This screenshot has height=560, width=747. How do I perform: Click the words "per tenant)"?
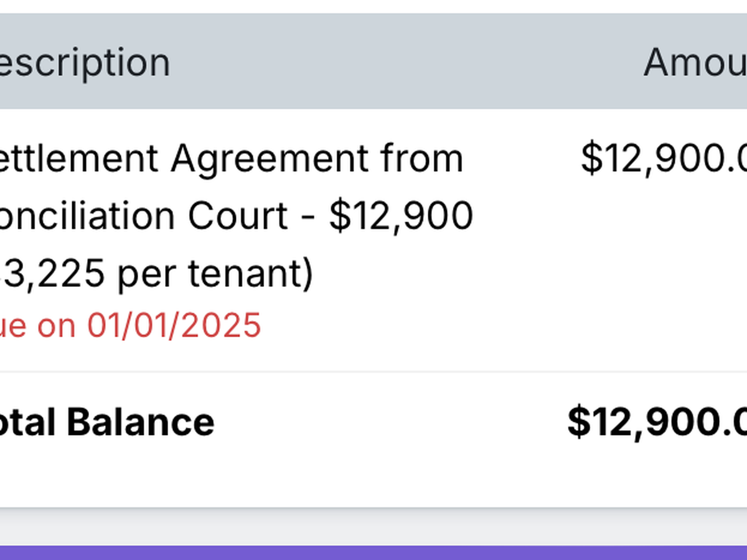point(215,274)
